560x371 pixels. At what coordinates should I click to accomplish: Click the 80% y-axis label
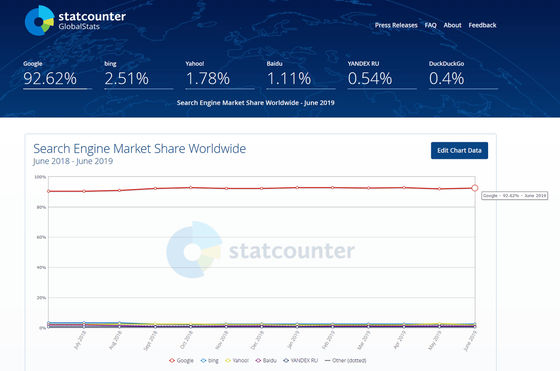click(x=41, y=207)
